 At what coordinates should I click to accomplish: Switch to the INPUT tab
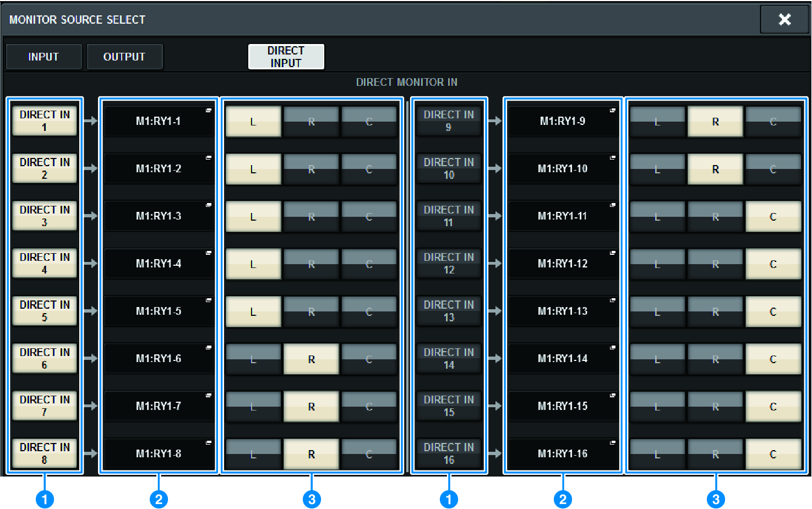[x=43, y=56]
